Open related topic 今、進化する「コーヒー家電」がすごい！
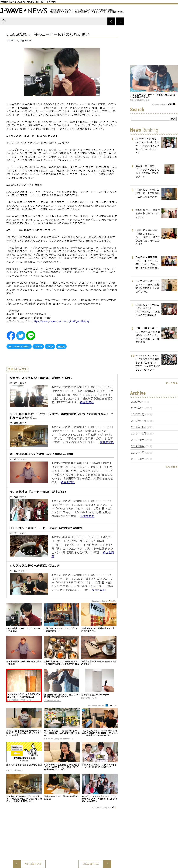Image resolution: width=178 pixels, height=868 pixels. tap(38, 492)
